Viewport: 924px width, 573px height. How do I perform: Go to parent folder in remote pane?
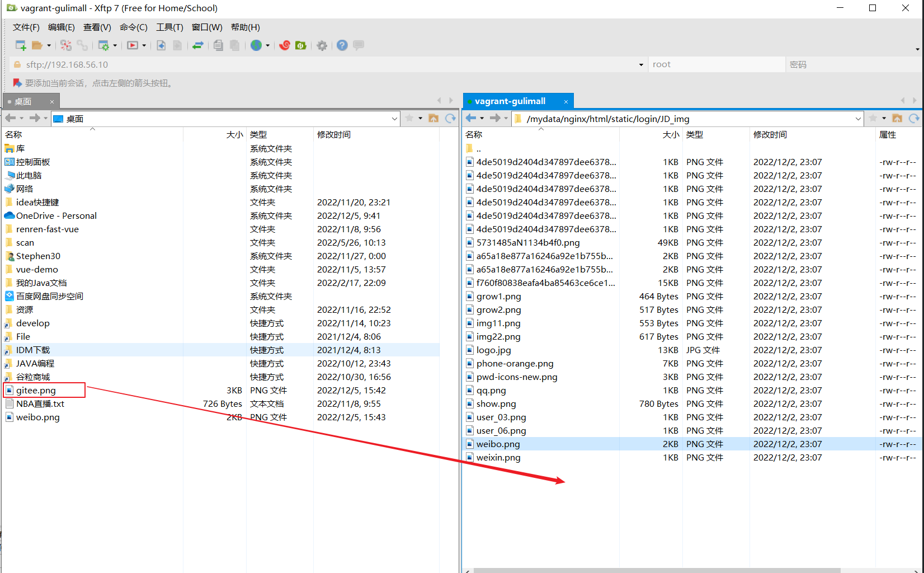coord(897,118)
